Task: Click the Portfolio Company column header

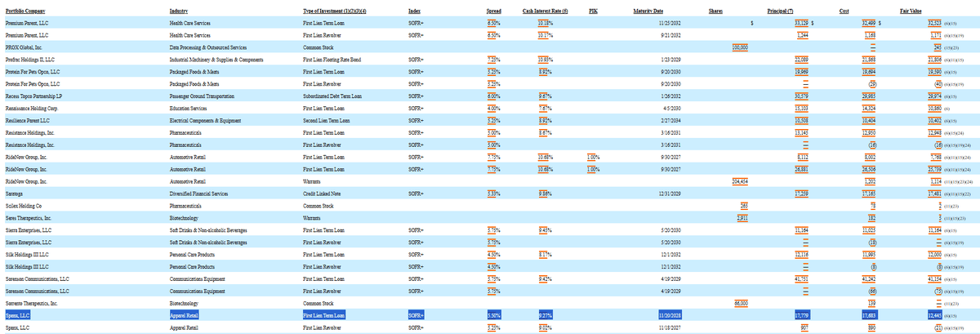Action: click(x=25, y=11)
